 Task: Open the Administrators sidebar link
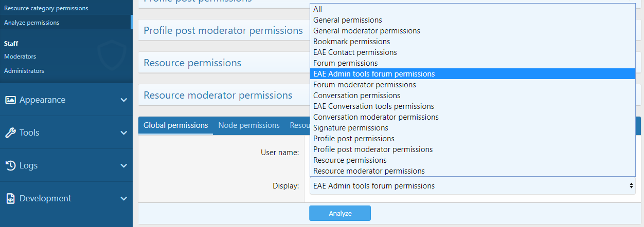[24, 71]
